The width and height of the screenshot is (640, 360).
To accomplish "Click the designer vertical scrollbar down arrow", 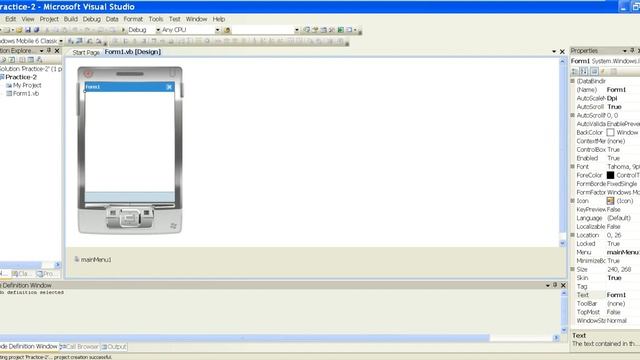I will [562, 243].
